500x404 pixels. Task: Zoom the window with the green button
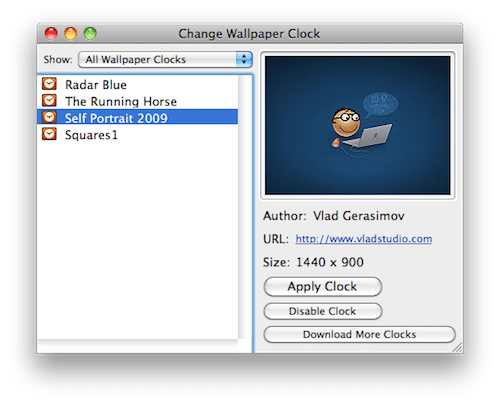point(90,34)
